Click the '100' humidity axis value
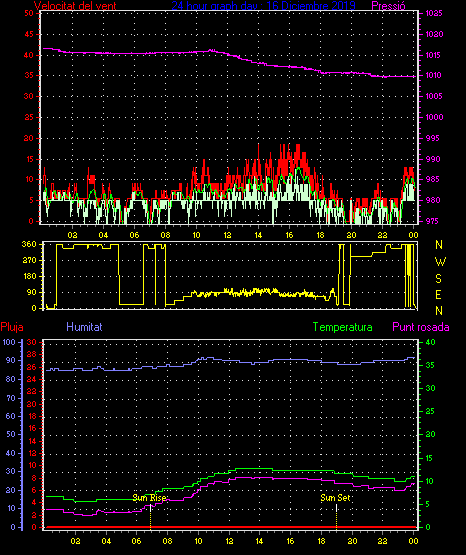This screenshot has height=555, width=466. click(x=9, y=342)
